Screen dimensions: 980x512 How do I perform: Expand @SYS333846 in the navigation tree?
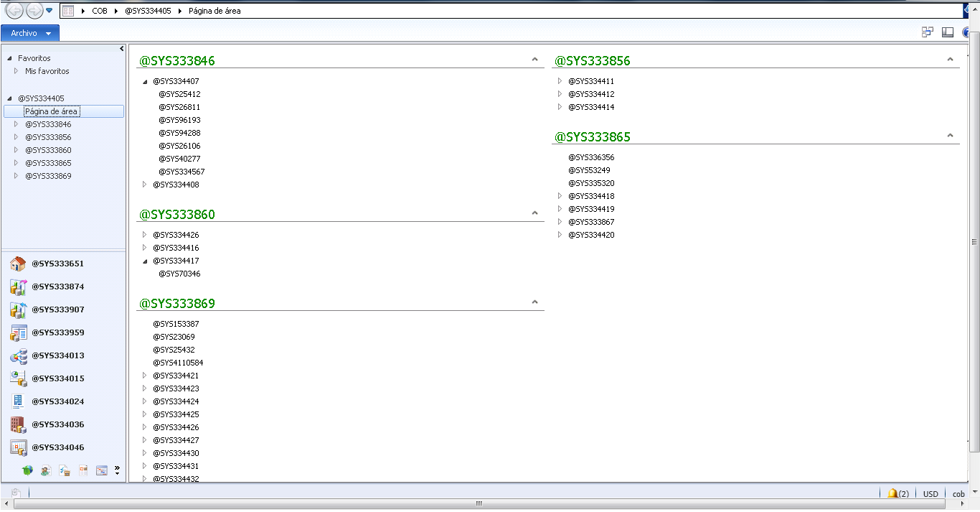(x=17, y=124)
